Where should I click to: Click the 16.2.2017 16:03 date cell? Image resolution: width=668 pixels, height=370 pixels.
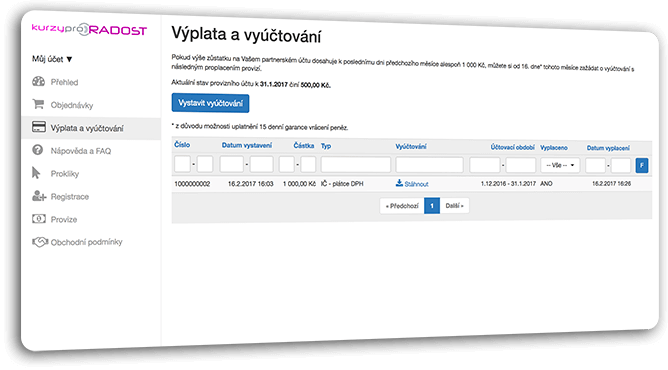pos(250,184)
